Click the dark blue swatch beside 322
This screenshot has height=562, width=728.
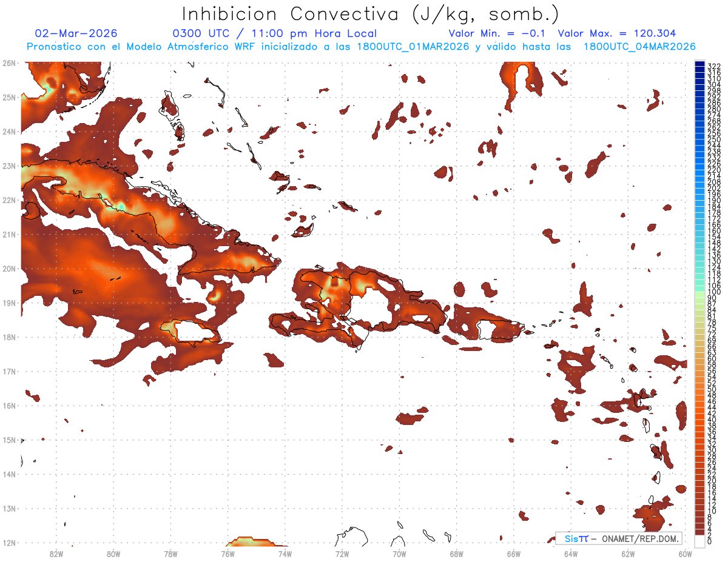(699, 64)
